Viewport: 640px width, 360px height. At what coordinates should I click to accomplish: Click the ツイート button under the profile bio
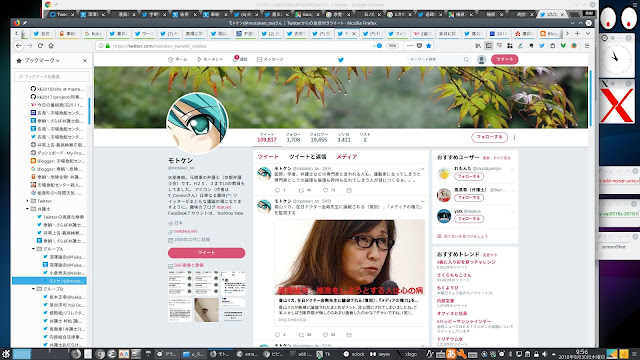coord(207,253)
